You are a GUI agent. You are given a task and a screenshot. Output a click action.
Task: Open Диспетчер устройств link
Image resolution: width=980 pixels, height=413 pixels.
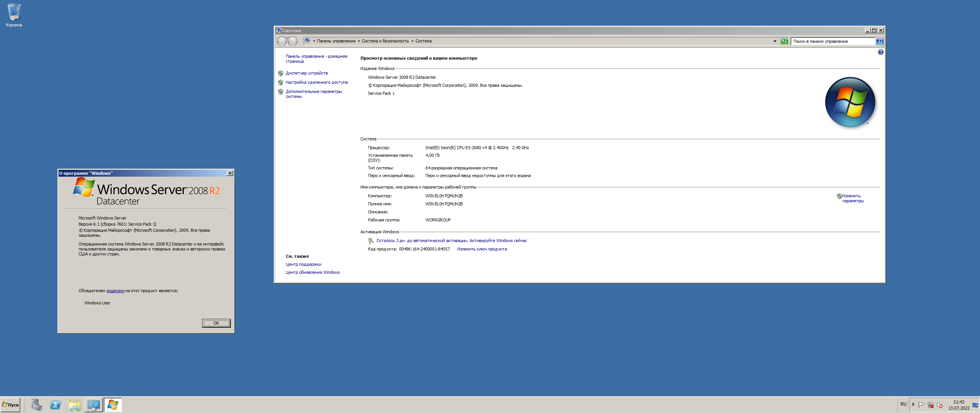[x=307, y=73]
